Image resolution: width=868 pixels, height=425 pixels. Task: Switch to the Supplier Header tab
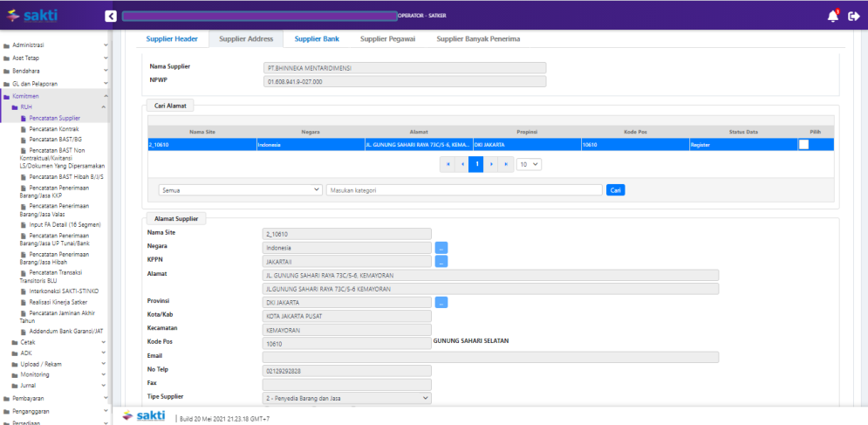pyautogui.click(x=172, y=38)
